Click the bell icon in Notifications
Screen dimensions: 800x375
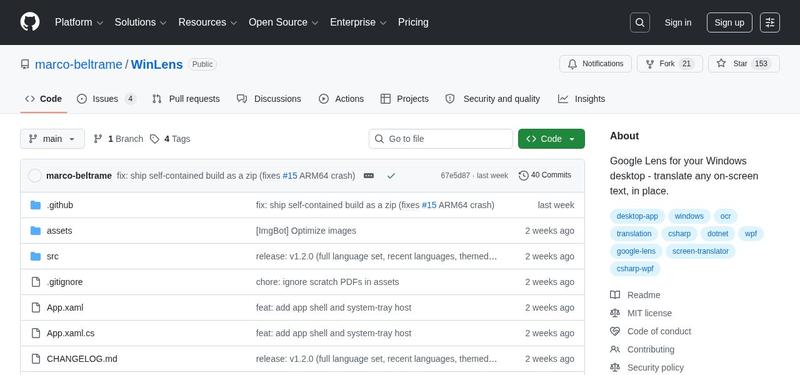click(x=572, y=64)
